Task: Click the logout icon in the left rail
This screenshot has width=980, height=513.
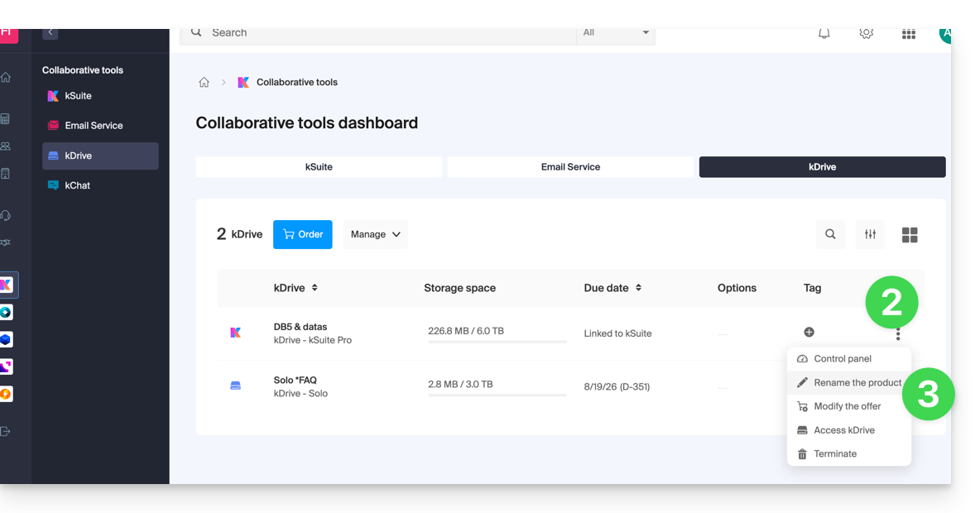Action: pos(5,431)
